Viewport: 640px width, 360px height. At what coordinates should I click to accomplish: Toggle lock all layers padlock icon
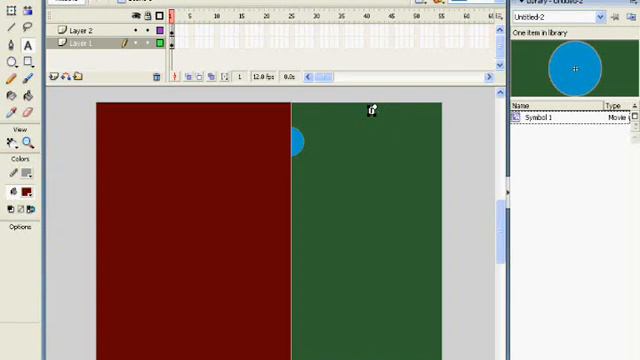(x=148, y=16)
